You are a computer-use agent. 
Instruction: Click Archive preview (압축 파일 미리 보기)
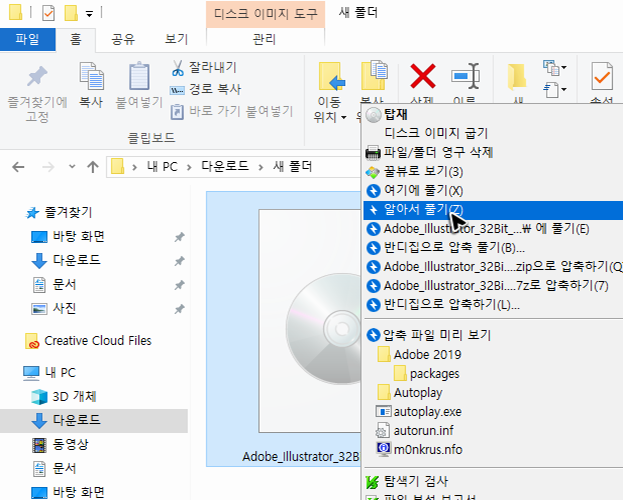[x=493, y=335]
